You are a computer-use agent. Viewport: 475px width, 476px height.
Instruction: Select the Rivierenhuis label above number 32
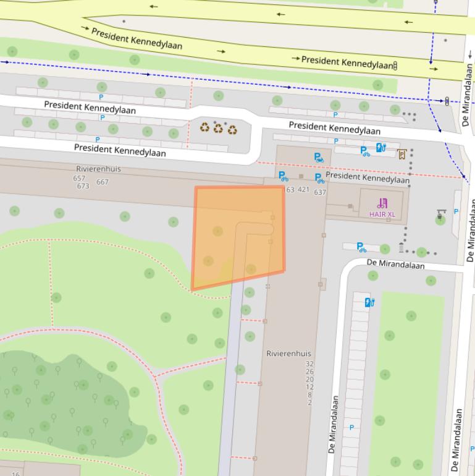(x=288, y=354)
